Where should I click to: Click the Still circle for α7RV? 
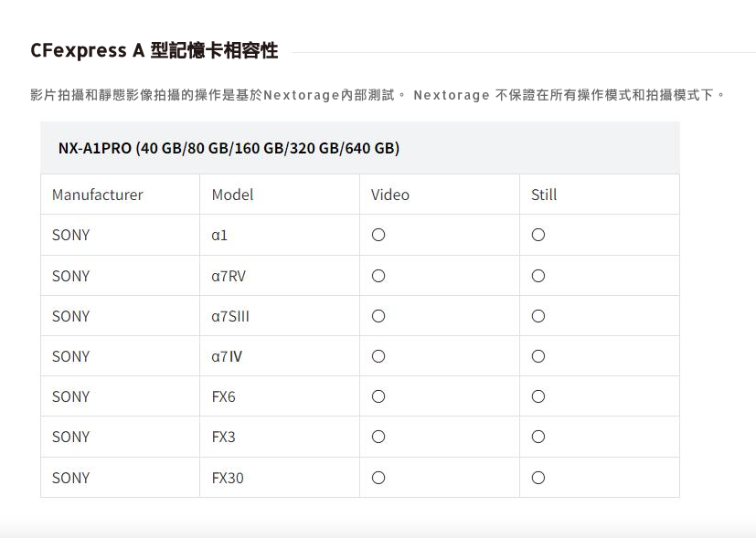point(538,276)
